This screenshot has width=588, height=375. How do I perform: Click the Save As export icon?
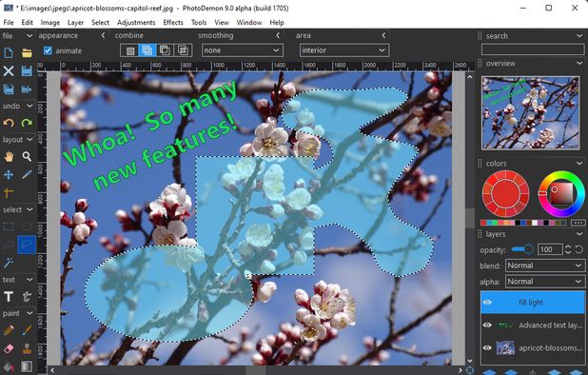[x=27, y=89]
